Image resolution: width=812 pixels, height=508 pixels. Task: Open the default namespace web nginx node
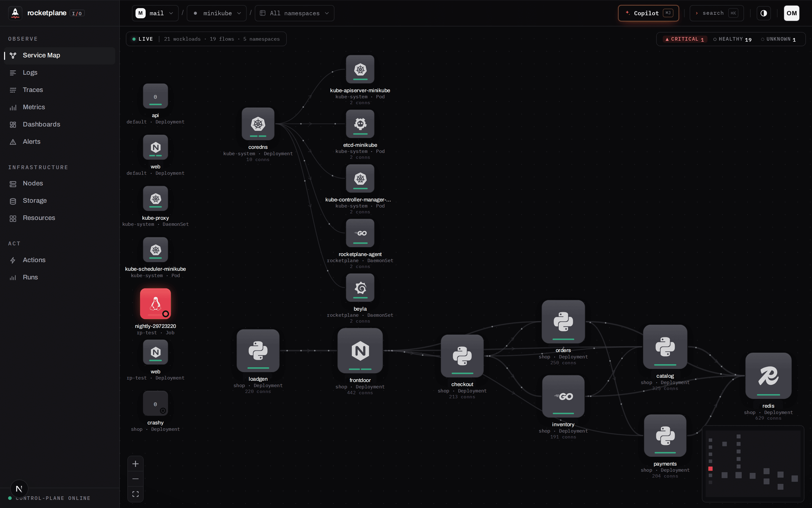coord(155,147)
